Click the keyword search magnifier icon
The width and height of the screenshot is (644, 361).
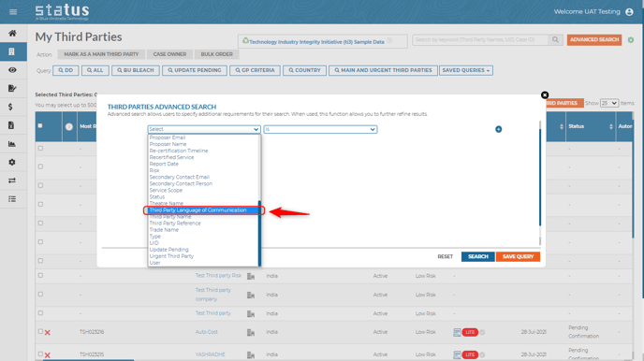(555, 40)
